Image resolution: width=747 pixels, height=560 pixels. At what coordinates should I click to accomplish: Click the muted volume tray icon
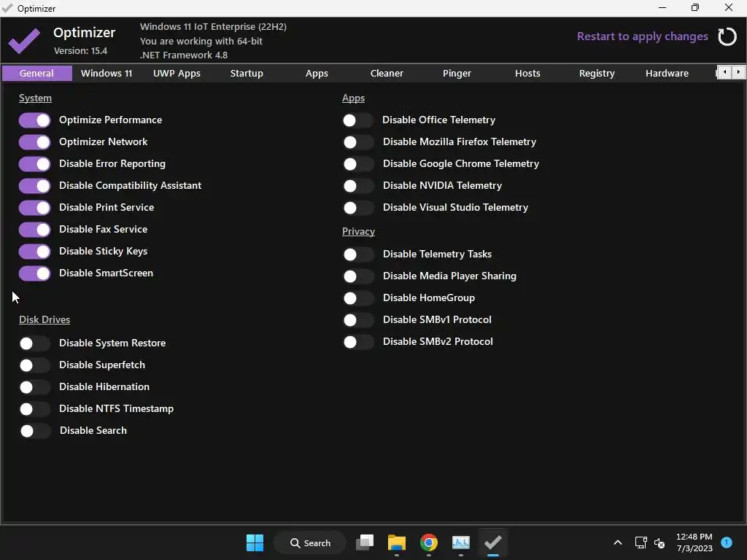[x=659, y=542]
